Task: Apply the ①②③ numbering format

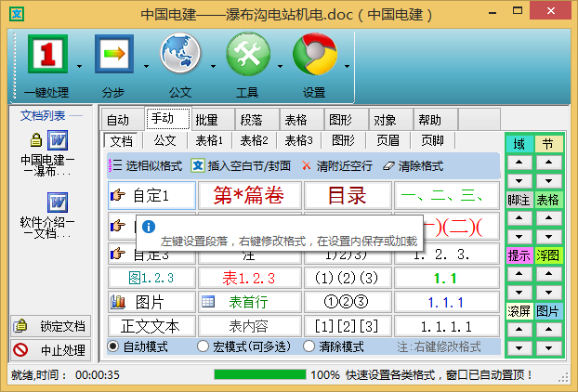Action: pos(348,303)
